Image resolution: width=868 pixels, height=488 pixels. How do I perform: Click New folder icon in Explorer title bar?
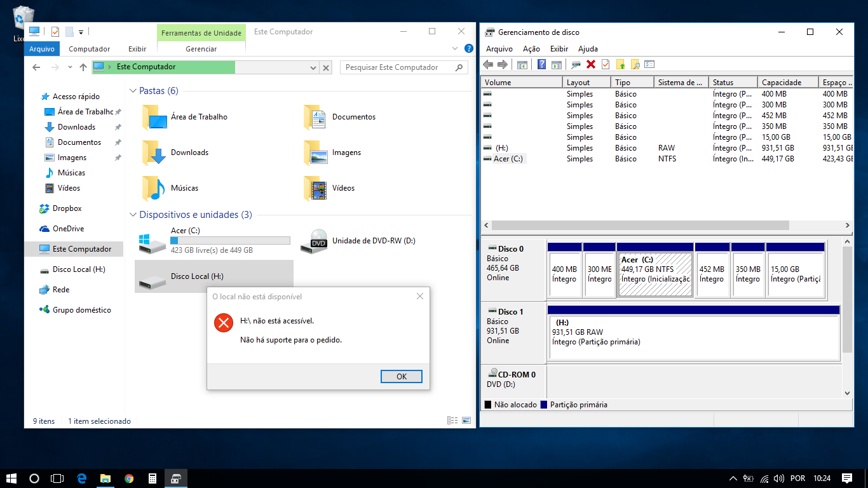(x=69, y=31)
